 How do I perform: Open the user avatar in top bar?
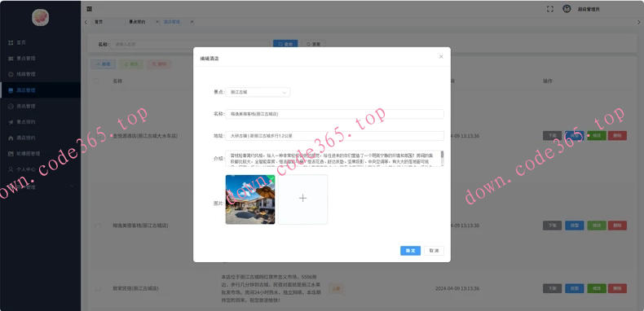pyautogui.click(x=567, y=9)
